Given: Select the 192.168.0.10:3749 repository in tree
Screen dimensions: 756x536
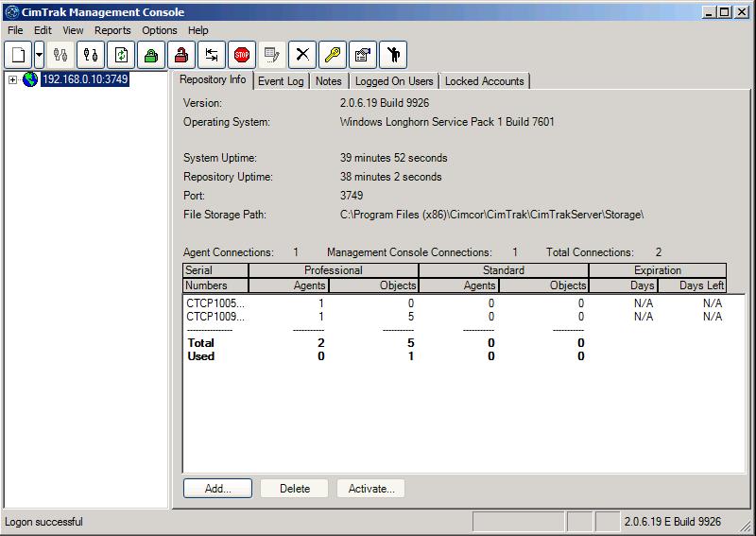Looking at the screenshot, I should click(x=84, y=79).
